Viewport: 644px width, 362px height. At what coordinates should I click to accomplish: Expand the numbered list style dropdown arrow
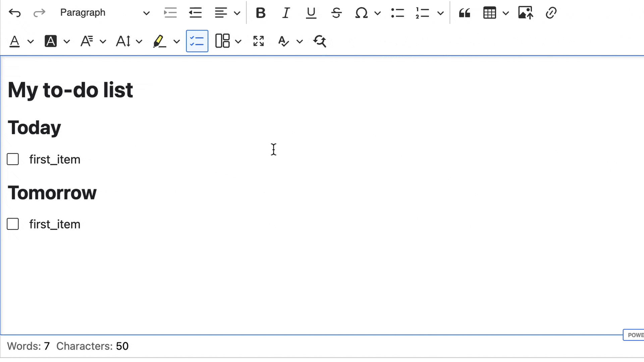tap(441, 13)
